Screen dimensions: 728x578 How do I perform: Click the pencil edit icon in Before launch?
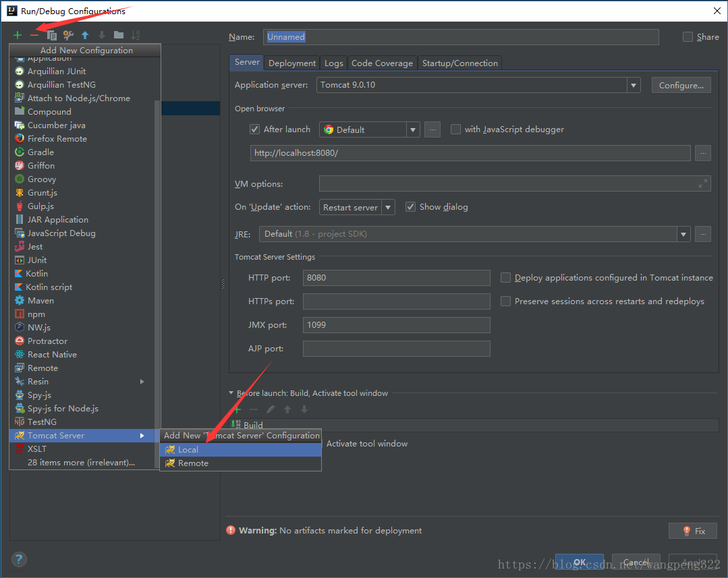[271, 409]
